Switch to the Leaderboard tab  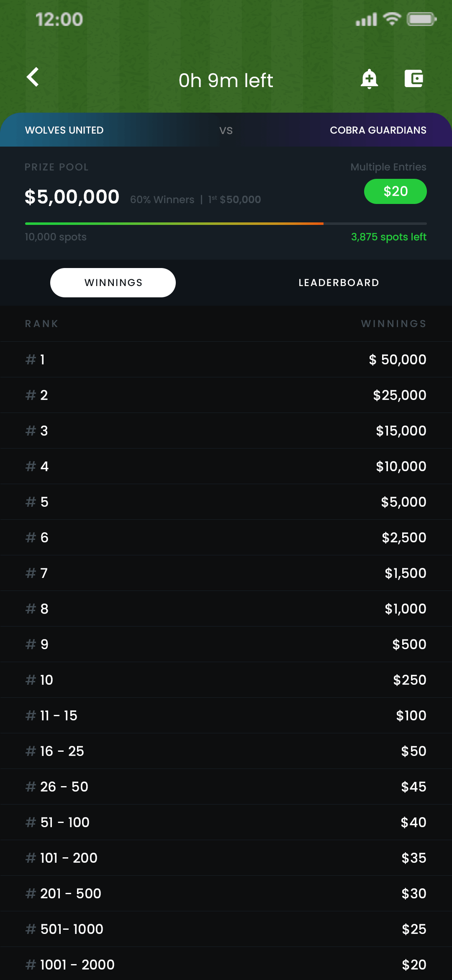coord(339,283)
